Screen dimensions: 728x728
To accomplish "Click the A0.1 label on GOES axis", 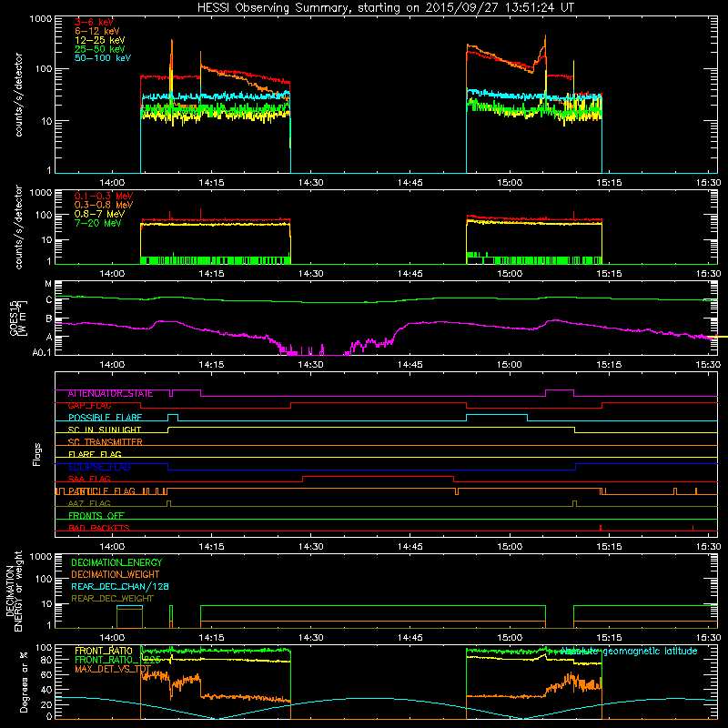I will (42, 353).
